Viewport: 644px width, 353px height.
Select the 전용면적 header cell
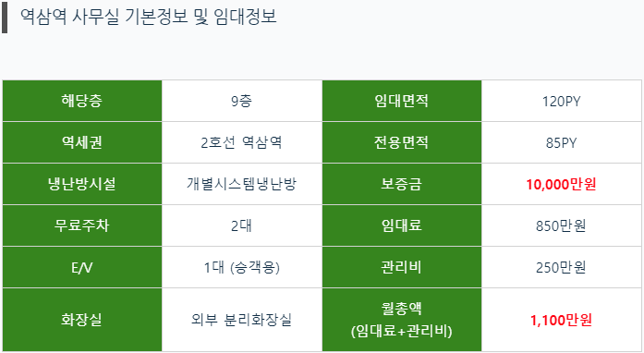(402, 142)
